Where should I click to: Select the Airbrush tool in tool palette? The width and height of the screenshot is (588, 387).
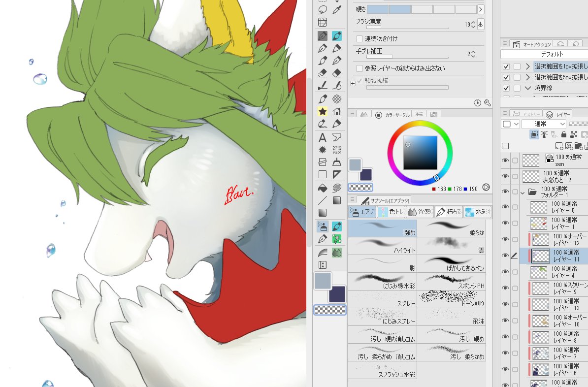pos(323,226)
